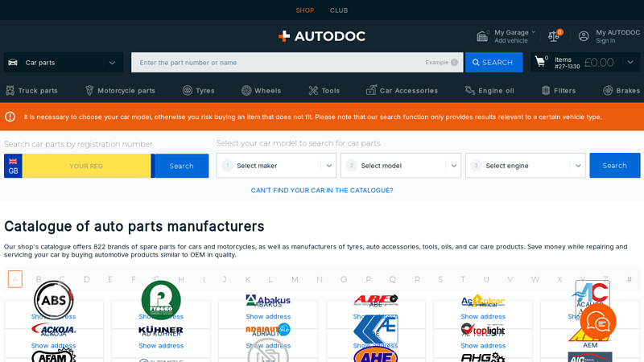Open the Car parts category dropdown

click(64, 63)
